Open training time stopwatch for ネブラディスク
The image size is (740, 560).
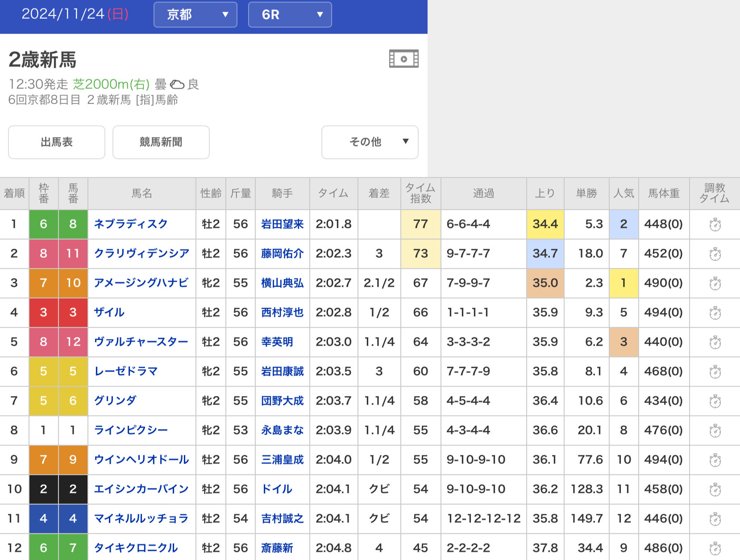[715, 224]
